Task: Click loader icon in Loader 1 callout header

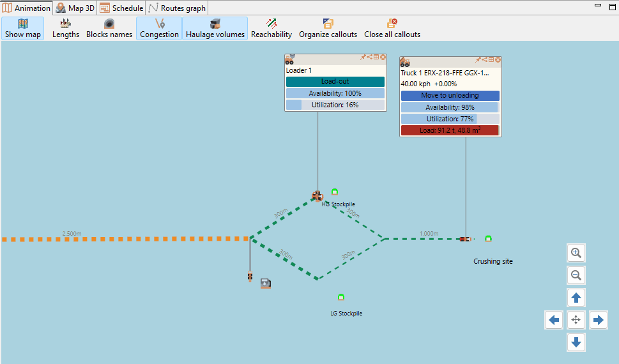Action: point(290,59)
